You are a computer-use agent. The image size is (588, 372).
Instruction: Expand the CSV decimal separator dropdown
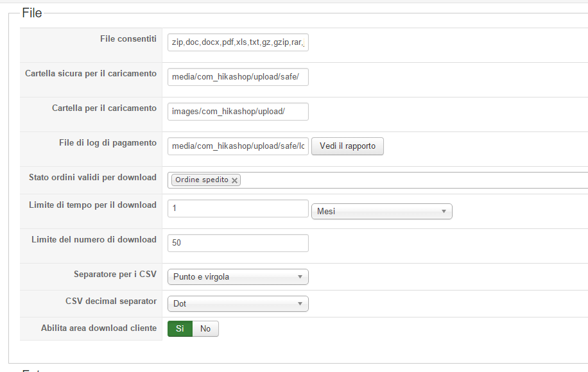point(238,303)
